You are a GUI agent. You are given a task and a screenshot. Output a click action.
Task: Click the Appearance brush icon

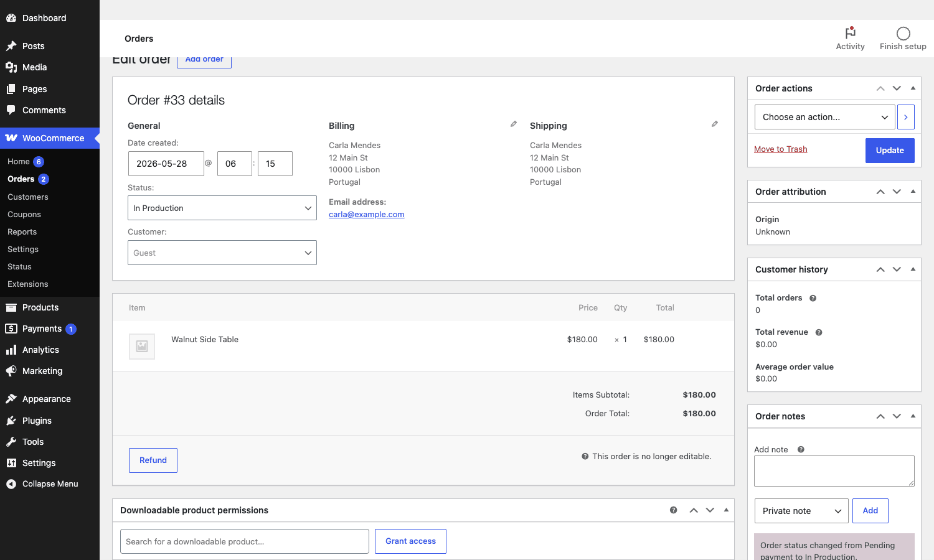pyautogui.click(x=11, y=399)
